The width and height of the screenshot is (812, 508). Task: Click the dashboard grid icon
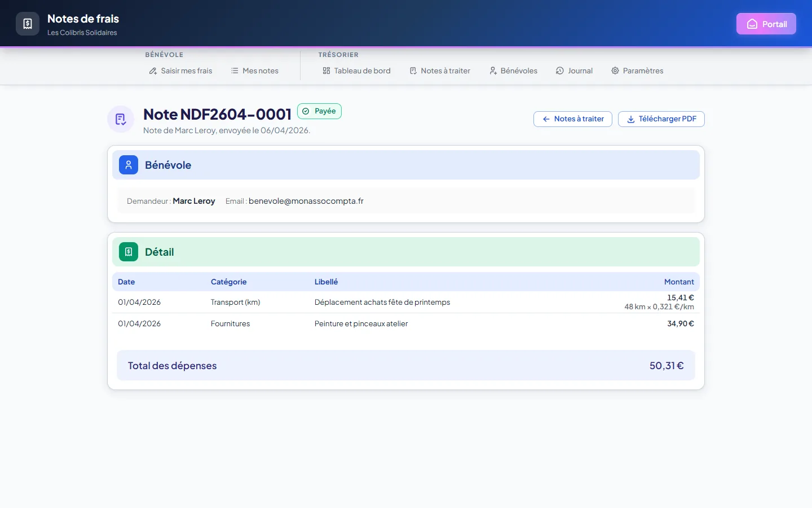(x=326, y=71)
